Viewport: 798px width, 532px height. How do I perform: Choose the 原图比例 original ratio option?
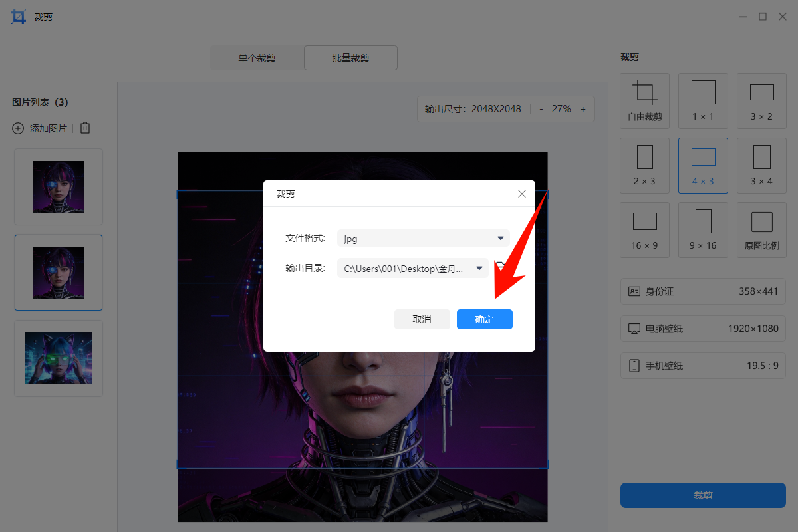click(x=761, y=229)
